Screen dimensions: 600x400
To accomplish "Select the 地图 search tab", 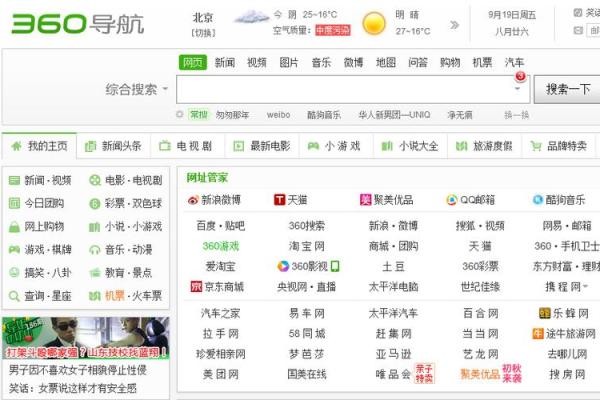I will 386,62.
